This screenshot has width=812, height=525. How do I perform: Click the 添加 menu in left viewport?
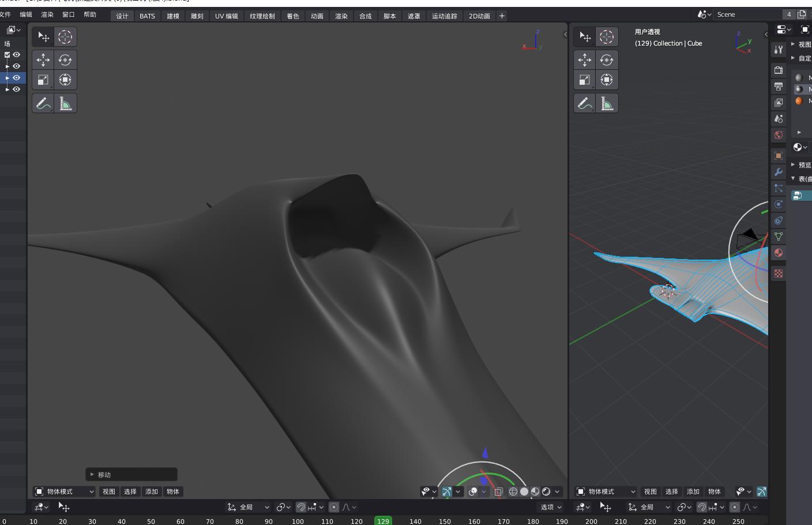click(152, 492)
